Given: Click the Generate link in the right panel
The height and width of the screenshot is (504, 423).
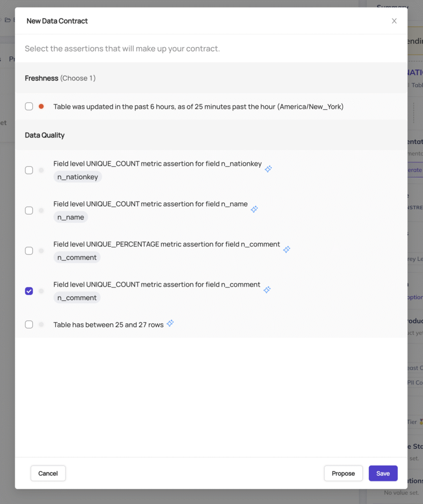Looking at the screenshot, I should coord(416,170).
